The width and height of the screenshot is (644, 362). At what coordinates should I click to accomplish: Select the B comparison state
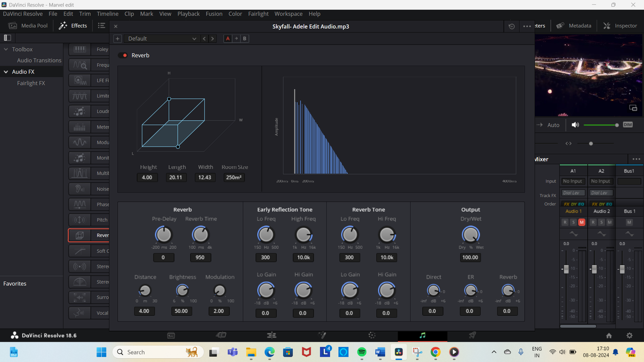tap(245, 39)
